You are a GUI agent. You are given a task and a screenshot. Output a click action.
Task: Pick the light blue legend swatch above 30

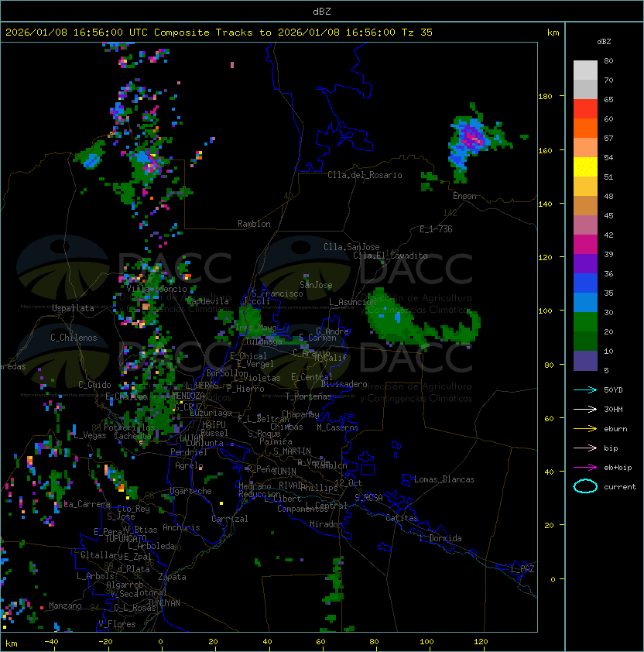pos(585,302)
